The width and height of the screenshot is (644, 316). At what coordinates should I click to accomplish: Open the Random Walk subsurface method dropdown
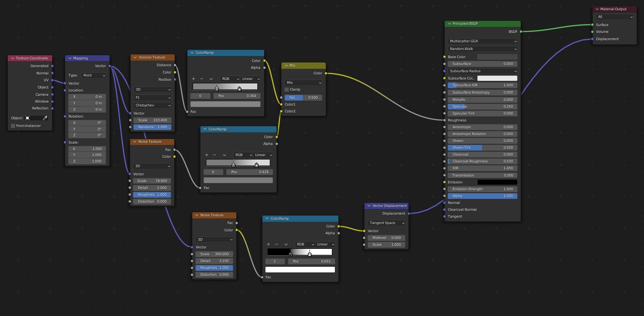pyautogui.click(x=482, y=49)
